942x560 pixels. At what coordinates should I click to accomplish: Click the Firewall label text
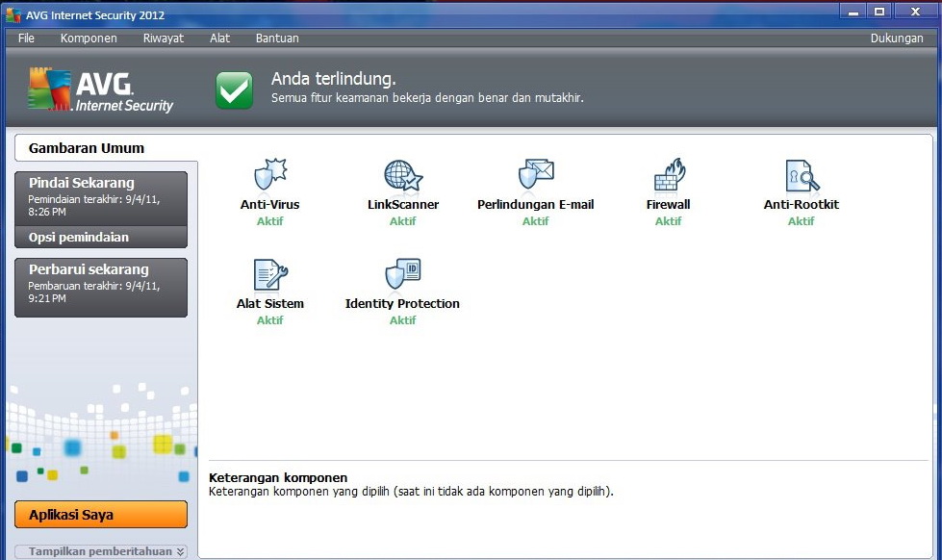[668, 204]
